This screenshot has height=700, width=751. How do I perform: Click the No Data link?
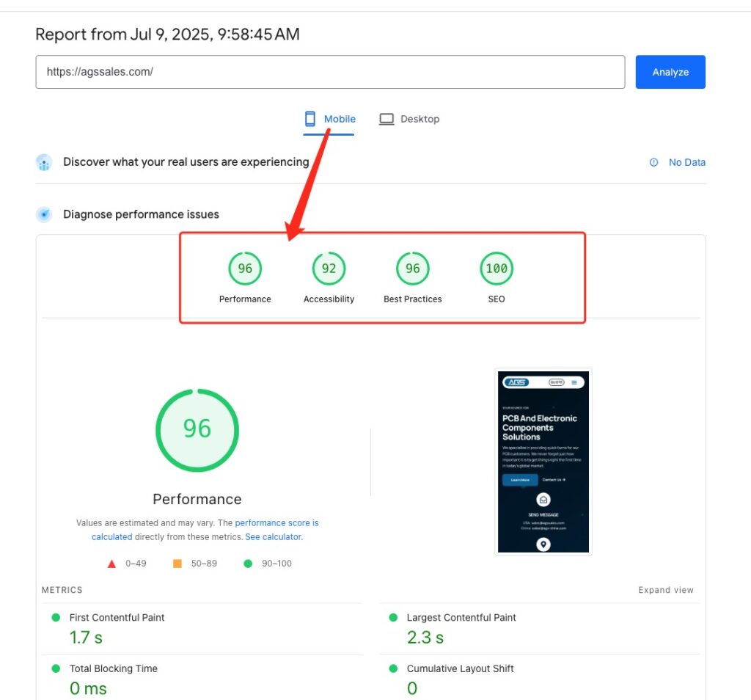[x=687, y=162]
